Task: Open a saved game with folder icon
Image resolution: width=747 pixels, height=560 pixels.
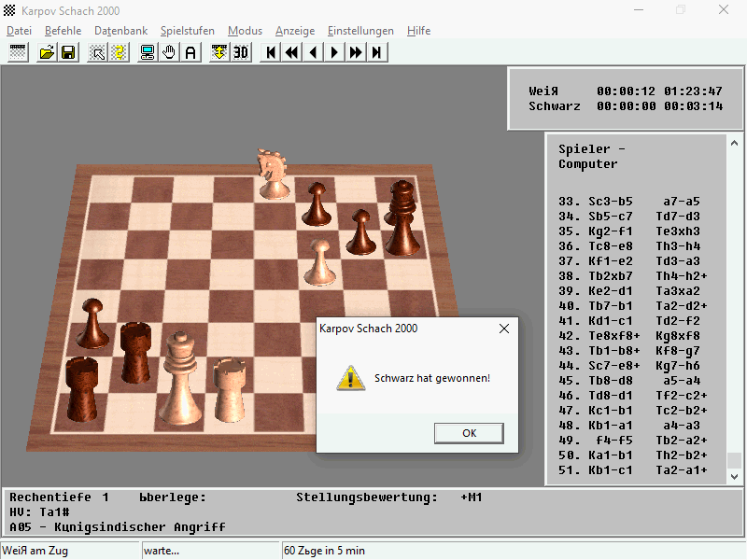Action: point(47,52)
